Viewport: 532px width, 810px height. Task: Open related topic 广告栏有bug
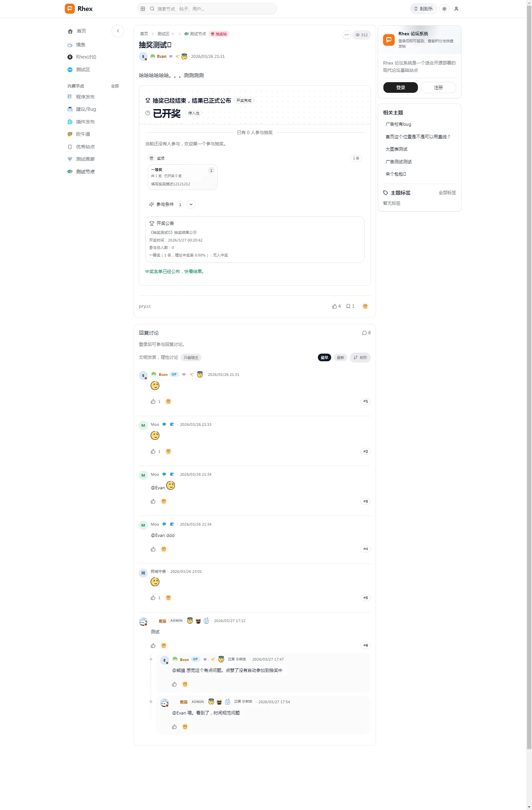398,124
